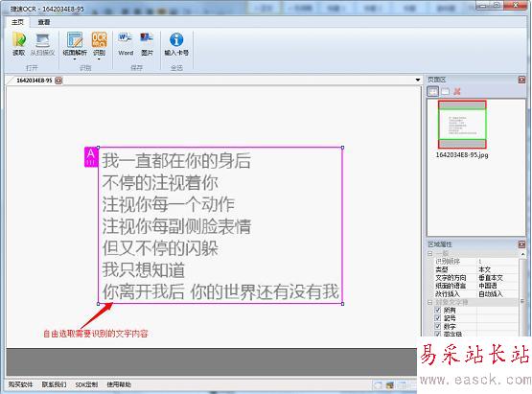The image size is (532, 394).
Task: Open the 文字的方向 value field
Action: [x=497, y=278]
